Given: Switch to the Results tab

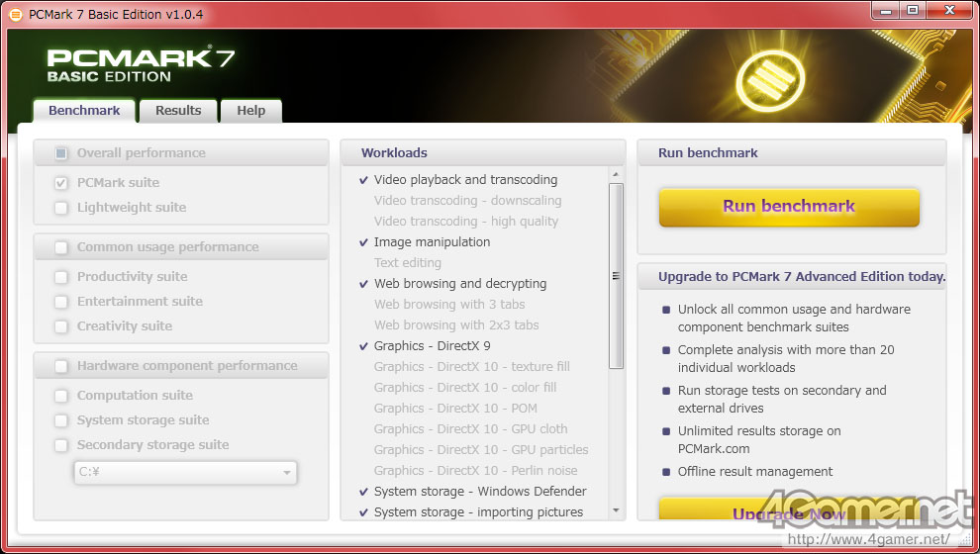Looking at the screenshot, I should (x=178, y=111).
